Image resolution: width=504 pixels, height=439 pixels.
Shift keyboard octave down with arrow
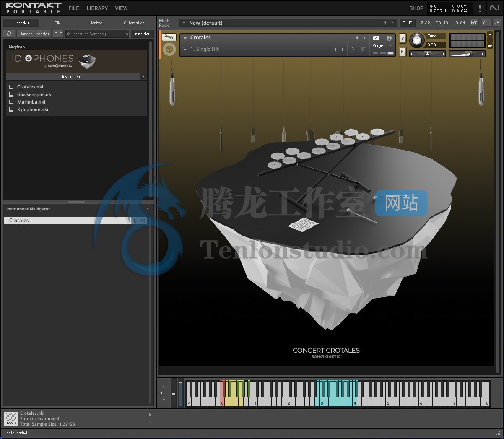(x=164, y=400)
